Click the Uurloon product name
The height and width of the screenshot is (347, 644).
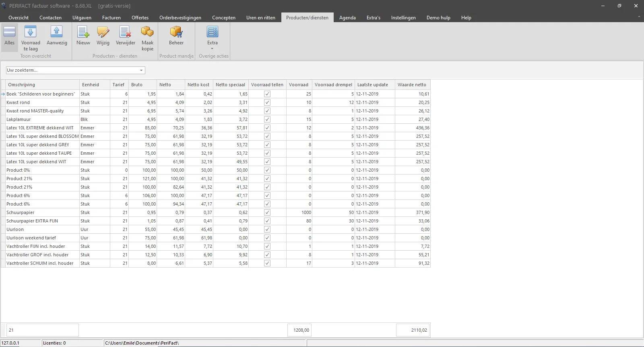pyautogui.click(x=15, y=229)
